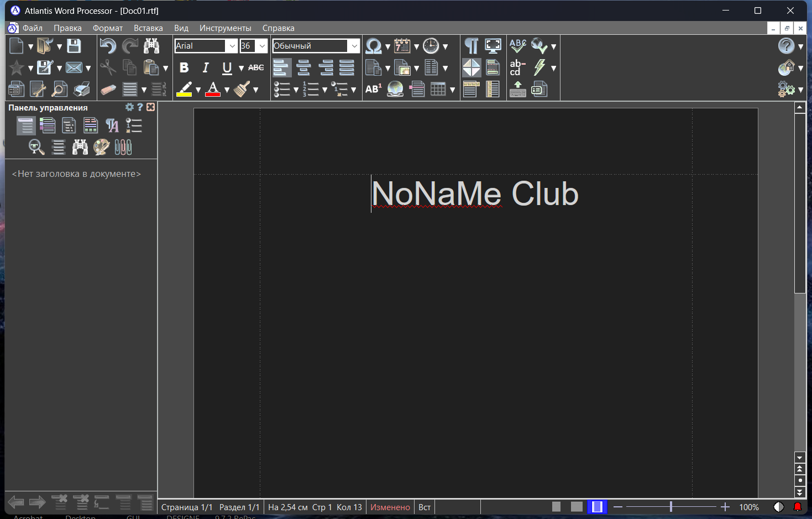
Task: Open Find with the binoculars toolbar icon
Action: (151, 46)
